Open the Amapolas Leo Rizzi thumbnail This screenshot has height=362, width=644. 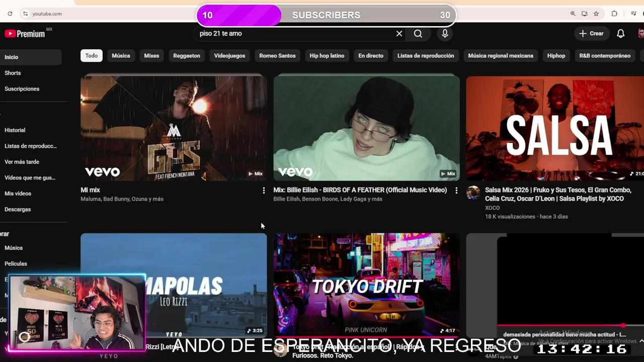(174, 285)
